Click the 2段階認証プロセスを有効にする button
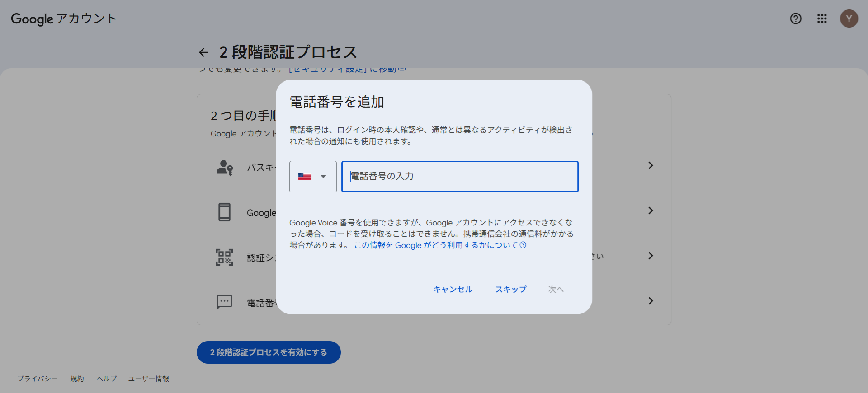Screen dimensions: 868x393 (269, 352)
